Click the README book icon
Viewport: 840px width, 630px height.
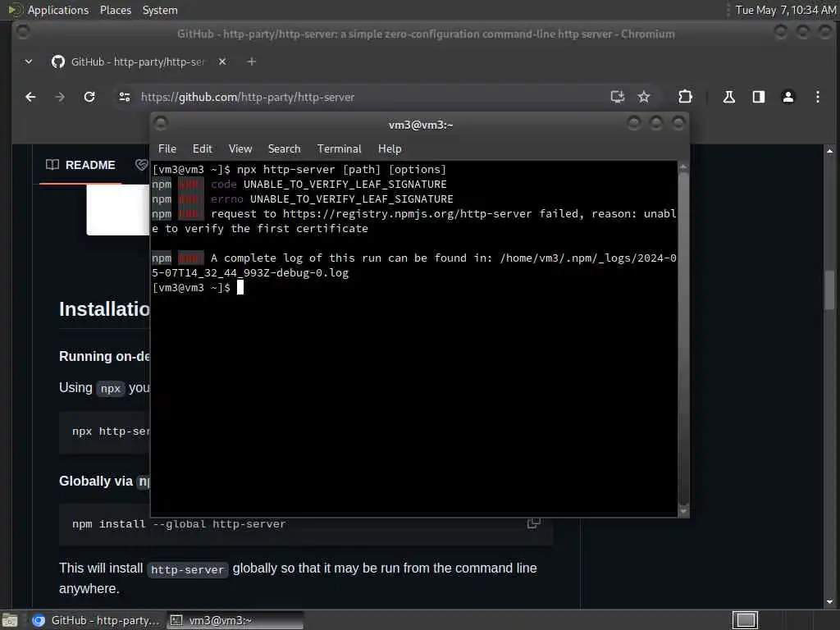[52, 164]
